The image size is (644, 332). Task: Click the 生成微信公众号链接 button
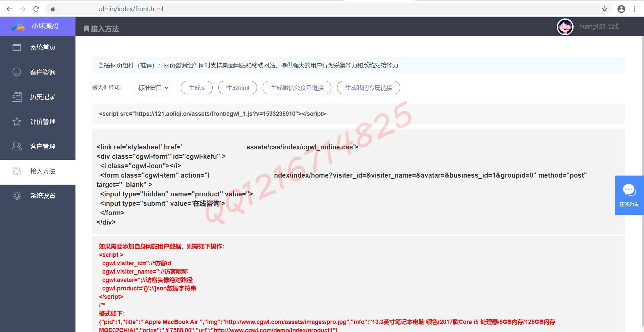click(297, 88)
